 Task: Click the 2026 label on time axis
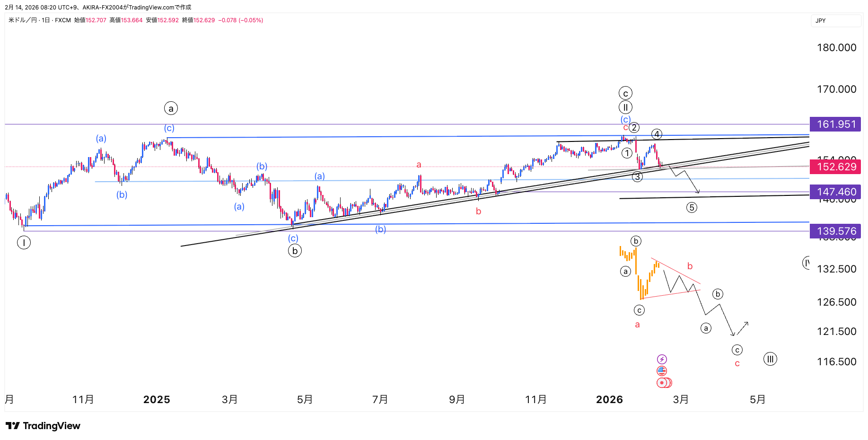(609, 400)
